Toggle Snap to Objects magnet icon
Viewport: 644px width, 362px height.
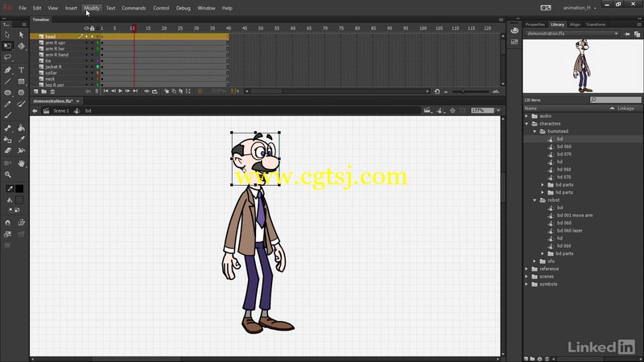(7, 223)
